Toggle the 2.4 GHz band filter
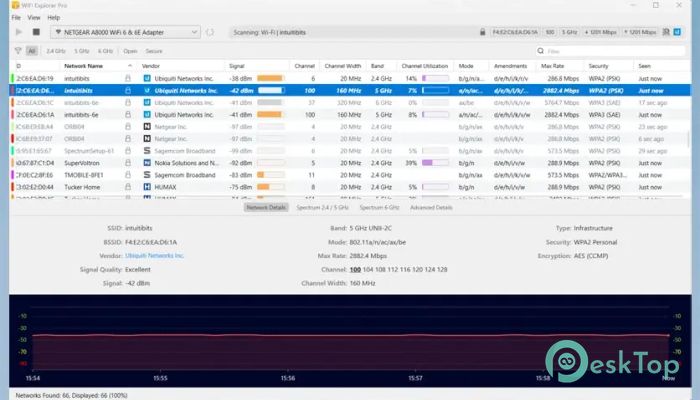 click(x=56, y=51)
